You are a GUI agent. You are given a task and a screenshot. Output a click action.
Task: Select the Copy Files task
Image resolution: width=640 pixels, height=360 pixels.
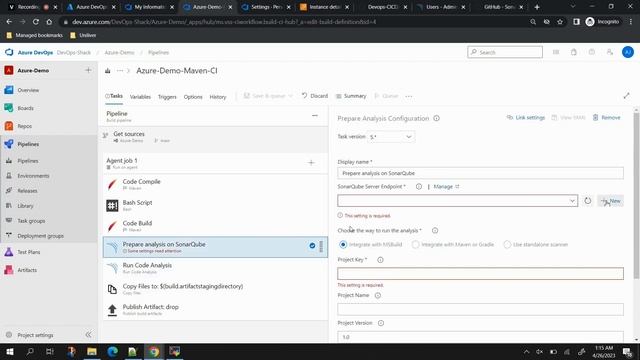[215, 289]
